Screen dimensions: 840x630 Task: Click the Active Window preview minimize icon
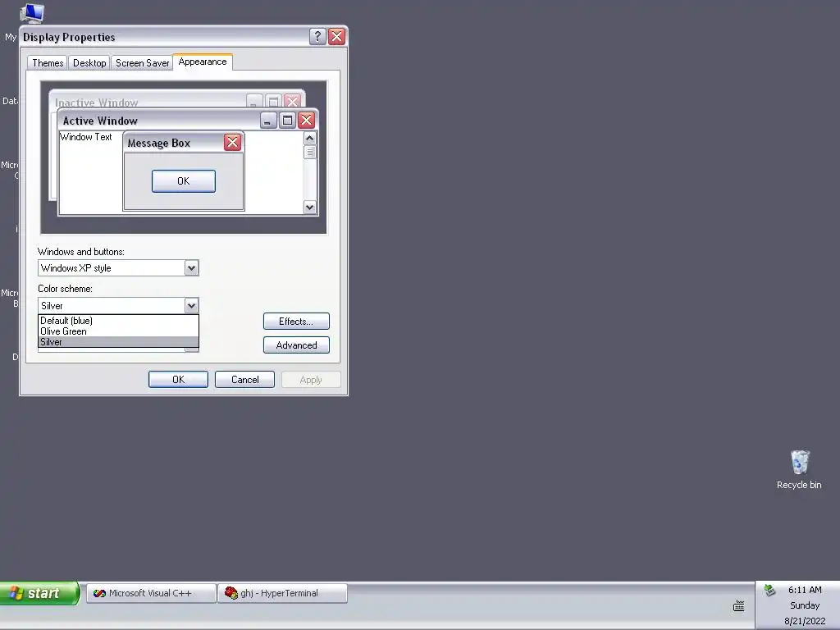coord(268,120)
